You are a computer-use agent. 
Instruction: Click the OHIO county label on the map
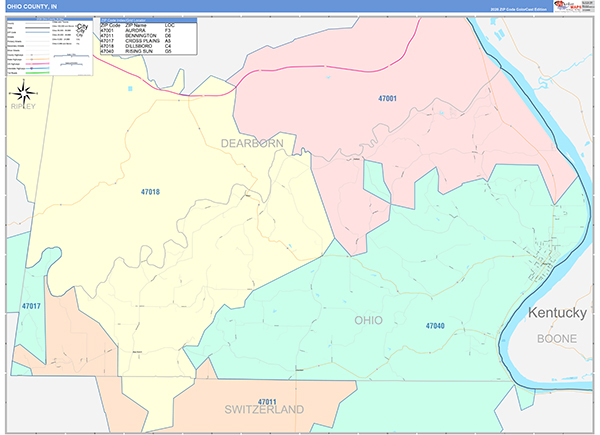[368, 320]
